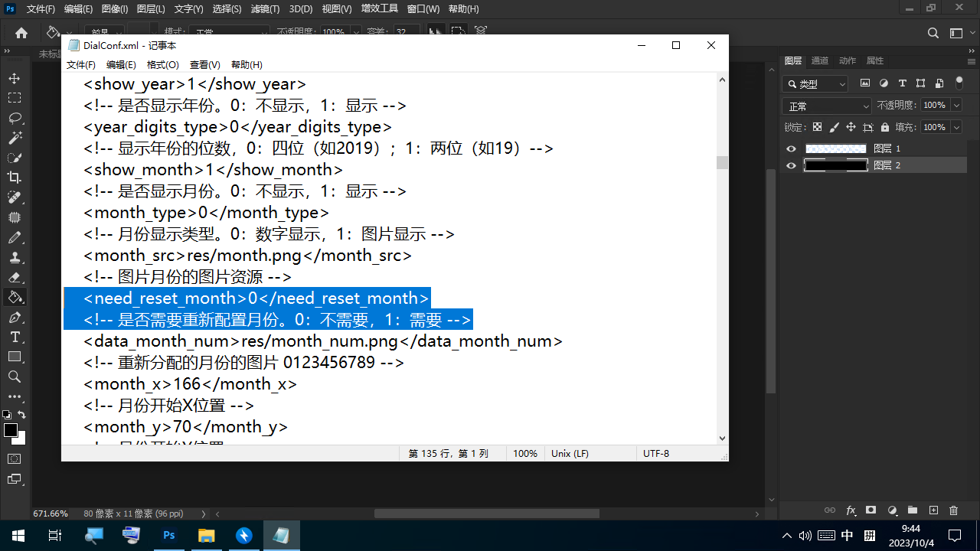Add a layer style with fx icon
The image size is (980, 551).
click(851, 510)
